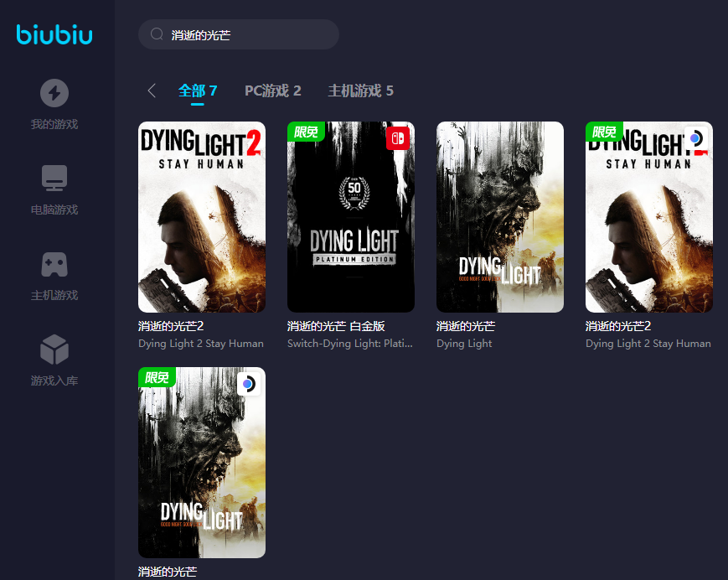Open the first Dying Light 2 cover
Image resolution: width=728 pixels, height=580 pixels.
pyautogui.click(x=202, y=217)
